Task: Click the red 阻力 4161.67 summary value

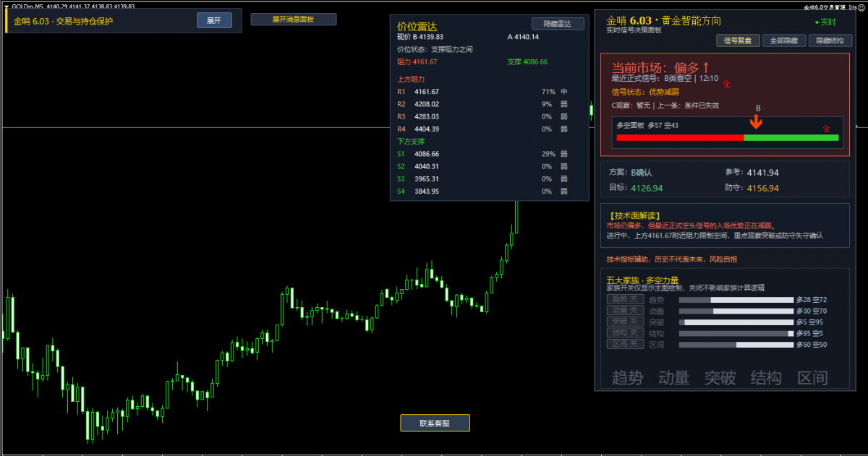Action: pyautogui.click(x=417, y=62)
